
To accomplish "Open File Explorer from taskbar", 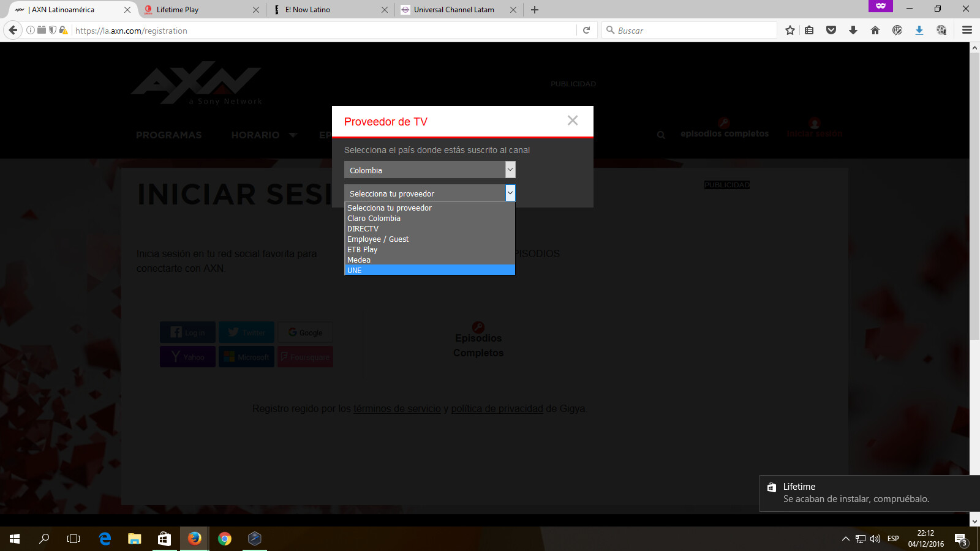I will tap(135, 539).
